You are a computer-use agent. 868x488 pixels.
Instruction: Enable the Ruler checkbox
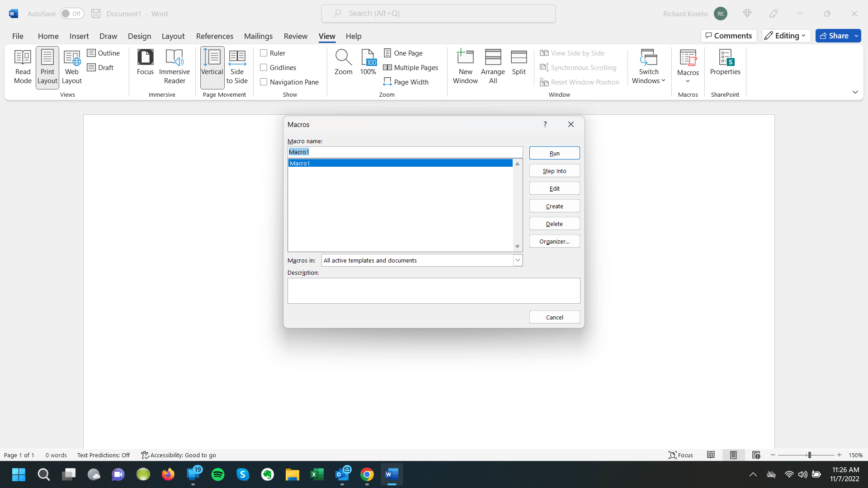coord(264,53)
